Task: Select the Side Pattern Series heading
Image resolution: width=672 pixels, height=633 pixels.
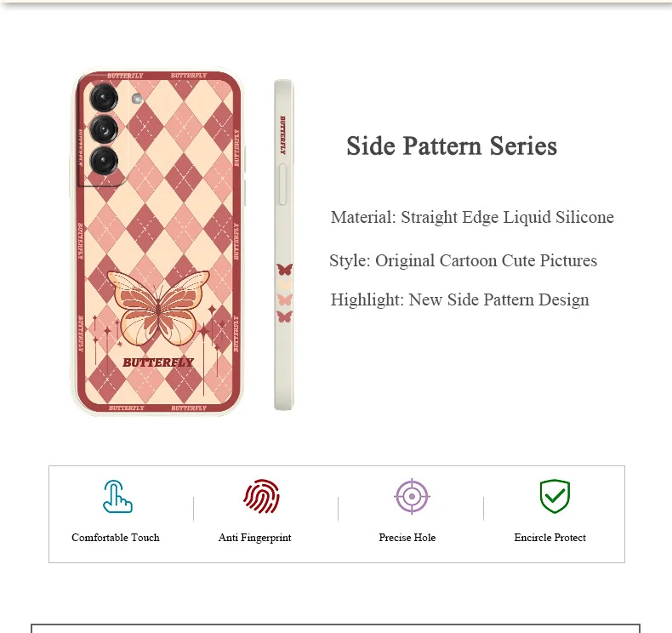Action: coord(452,146)
